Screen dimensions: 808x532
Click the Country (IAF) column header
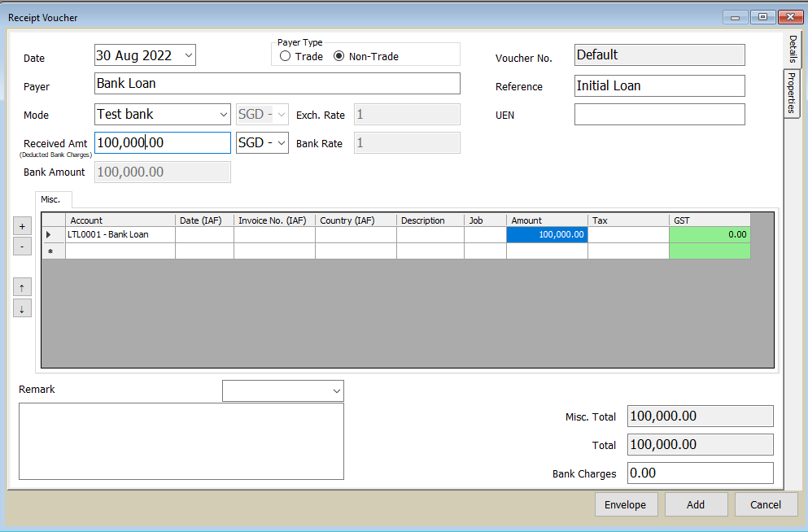click(x=356, y=220)
